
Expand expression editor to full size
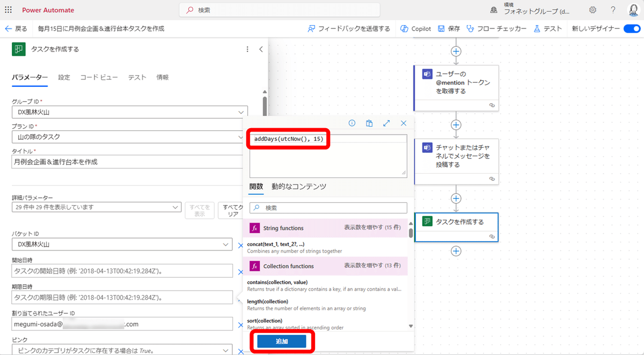pos(386,123)
